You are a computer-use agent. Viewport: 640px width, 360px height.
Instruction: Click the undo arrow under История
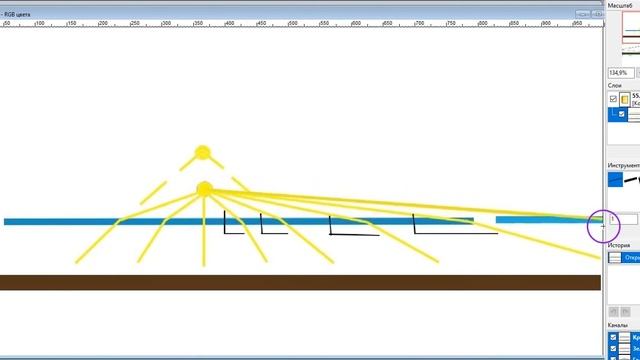(x=613, y=312)
